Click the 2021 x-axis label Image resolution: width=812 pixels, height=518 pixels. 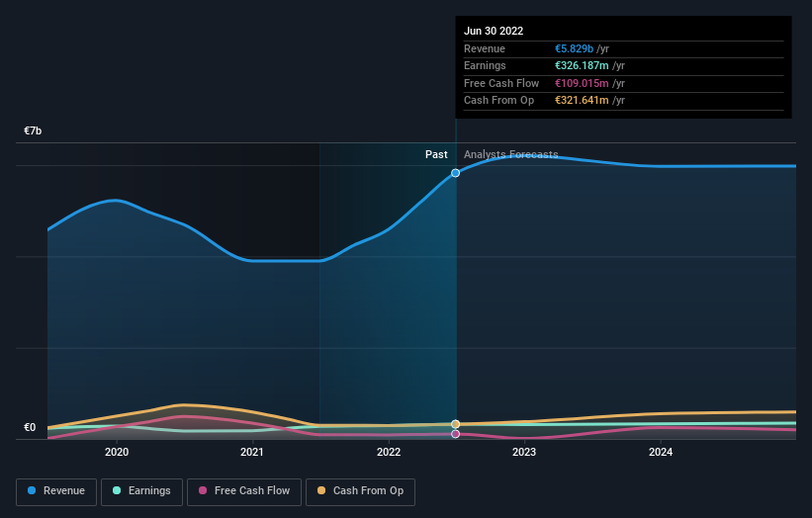[x=252, y=453]
